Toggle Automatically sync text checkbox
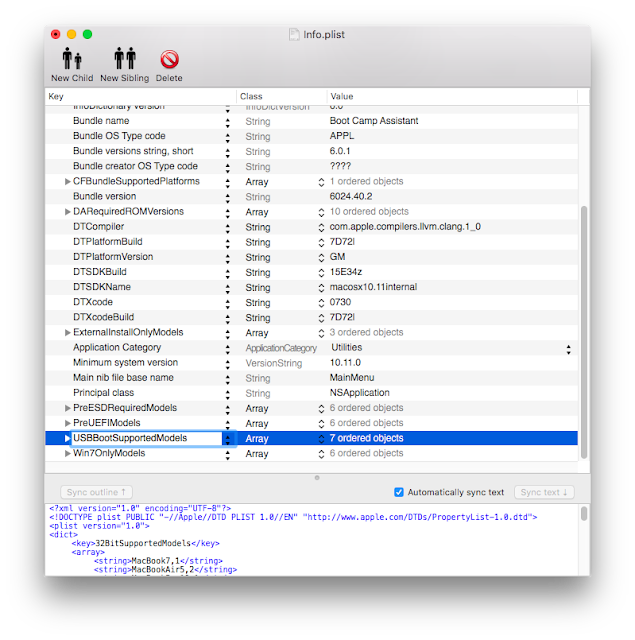The image size is (635, 640). pyautogui.click(x=399, y=492)
